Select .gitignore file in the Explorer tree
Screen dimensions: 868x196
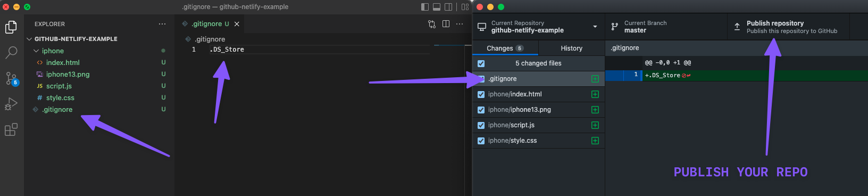point(57,110)
